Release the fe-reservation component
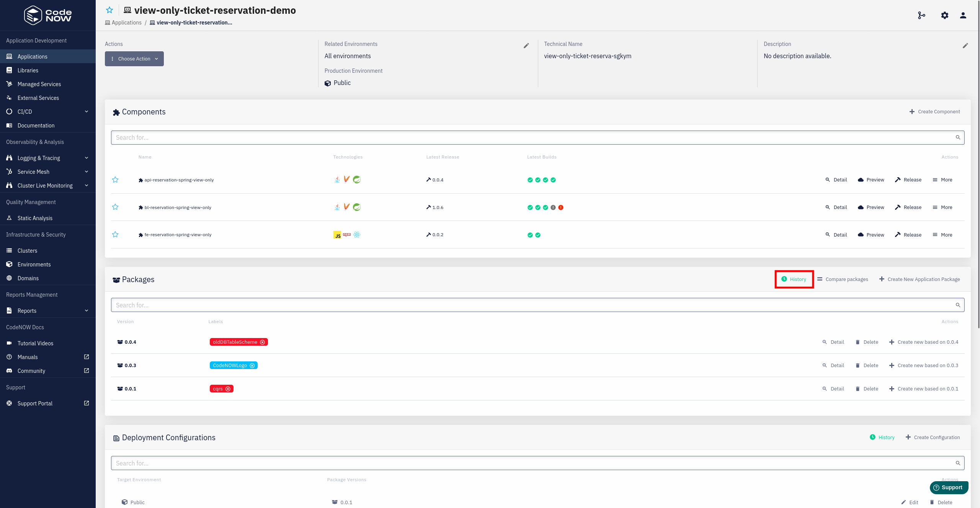The image size is (980, 508). click(x=908, y=235)
